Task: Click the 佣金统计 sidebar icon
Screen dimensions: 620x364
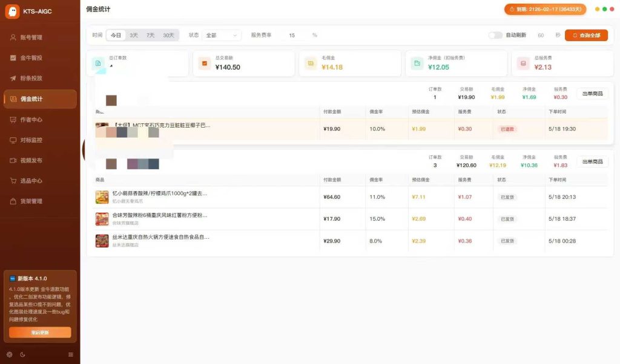Action: click(x=13, y=99)
